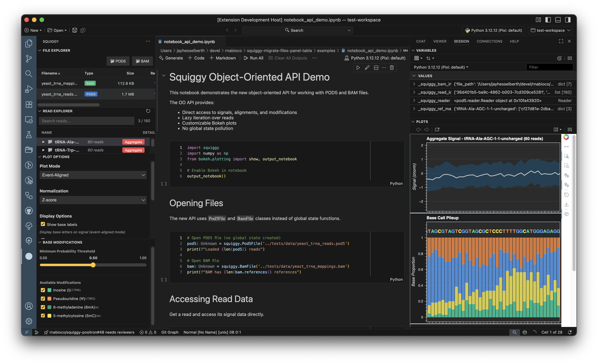This screenshot has width=598, height=364.
Task: Refresh the Read Explorer list
Action: click(148, 111)
